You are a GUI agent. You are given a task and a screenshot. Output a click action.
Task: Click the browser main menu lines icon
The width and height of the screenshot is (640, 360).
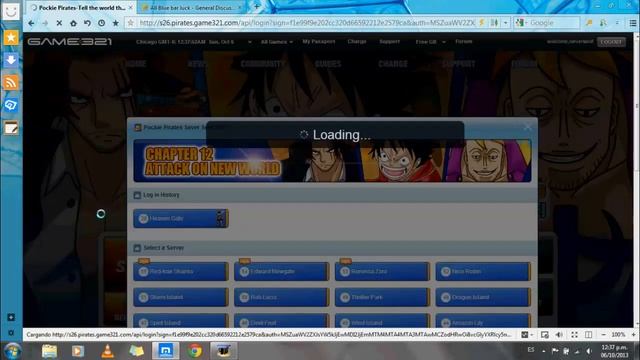click(x=632, y=23)
